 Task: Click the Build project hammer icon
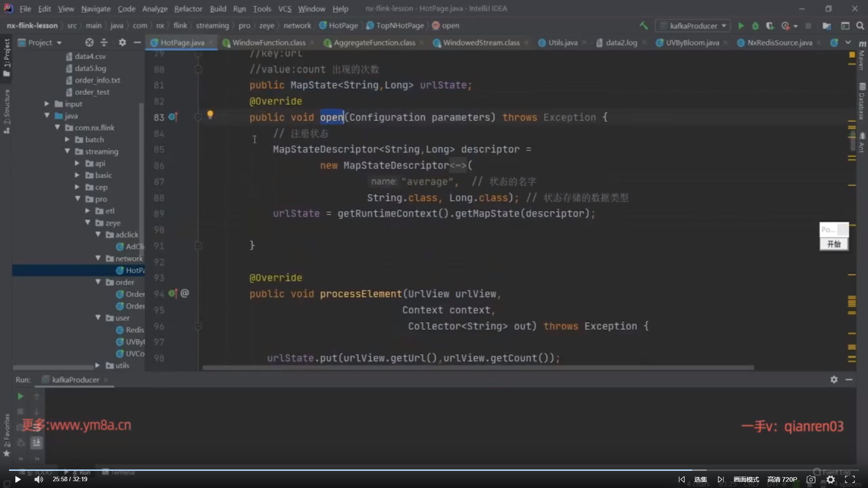click(644, 26)
